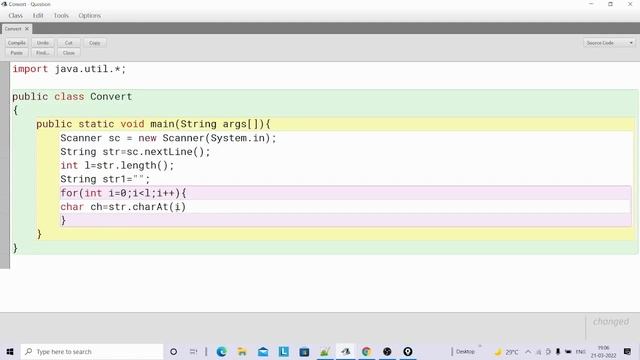Click the Undo button
The image size is (640, 360).
(43, 43)
